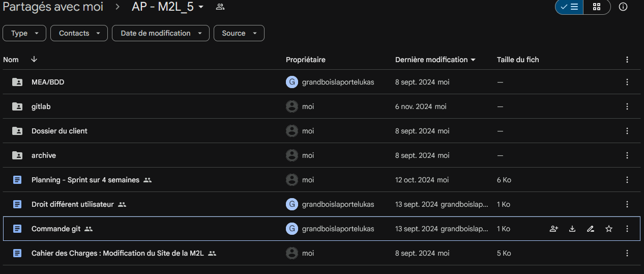The width and height of the screenshot is (644, 274).
Task: Switch to grid view layout
Action: pyautogui.click(x=597, y=7)
